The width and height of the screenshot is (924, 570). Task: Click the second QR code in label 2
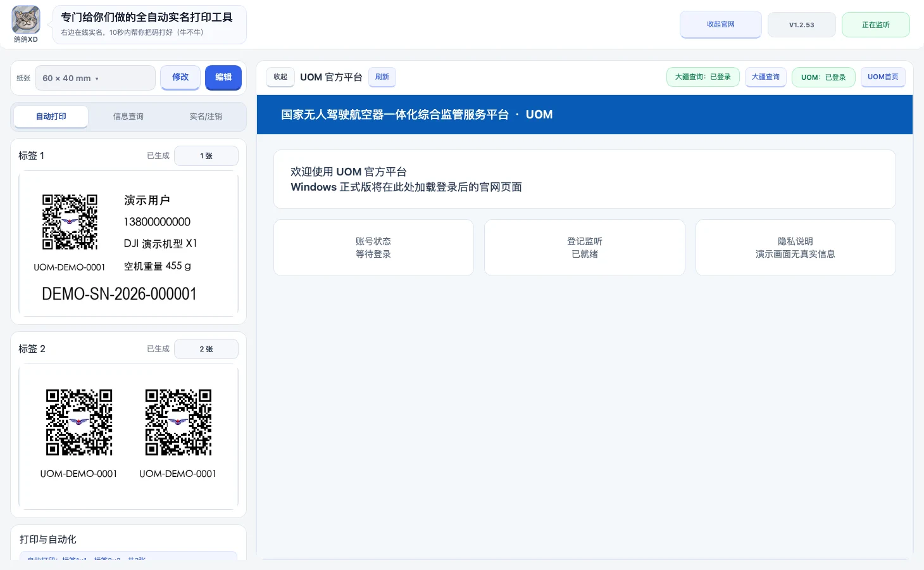click(x=178, y=422)
